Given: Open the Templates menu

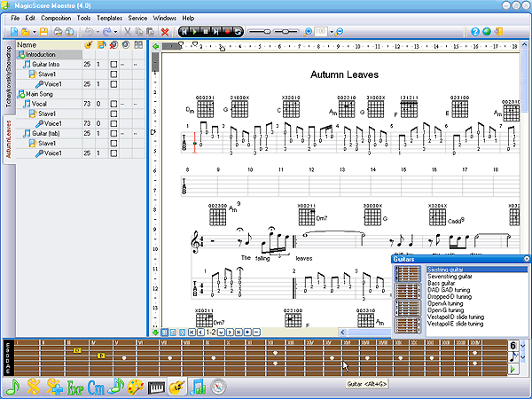Looking at the screenshot, I should coord(109,18).
